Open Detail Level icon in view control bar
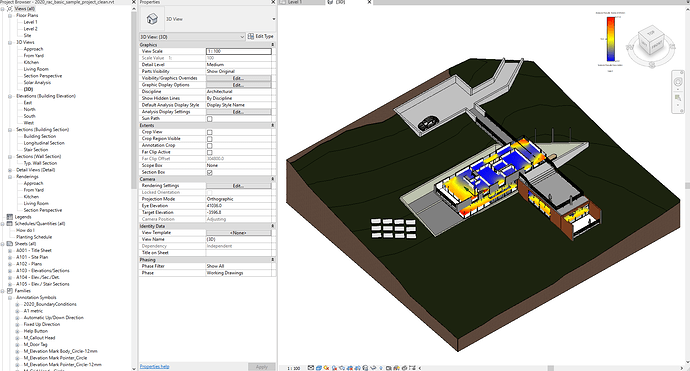 (x=311, y=367)
